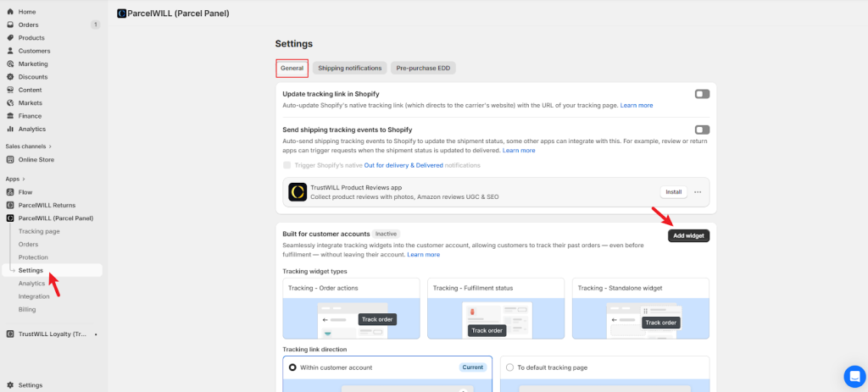Open Learn more link for shipping events
This screenshot has height=392, width=868.
(x=519, y=151)
